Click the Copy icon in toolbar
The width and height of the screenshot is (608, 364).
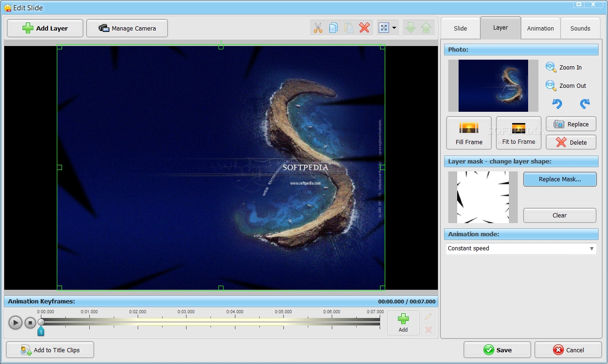pos(334,28)
